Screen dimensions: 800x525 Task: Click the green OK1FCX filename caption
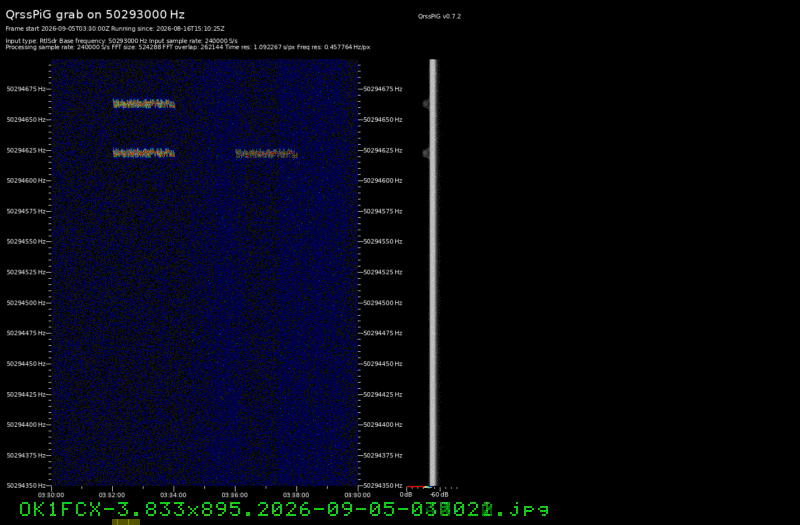[x=284, y=509]
